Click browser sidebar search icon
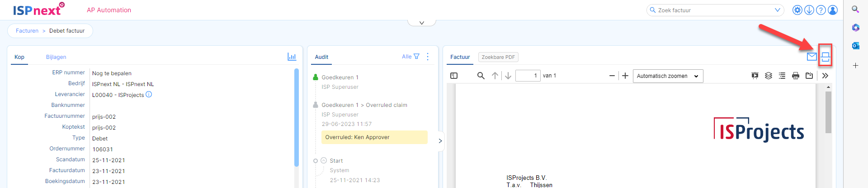The width and height of the screenshot is (868, 188). 855,9
